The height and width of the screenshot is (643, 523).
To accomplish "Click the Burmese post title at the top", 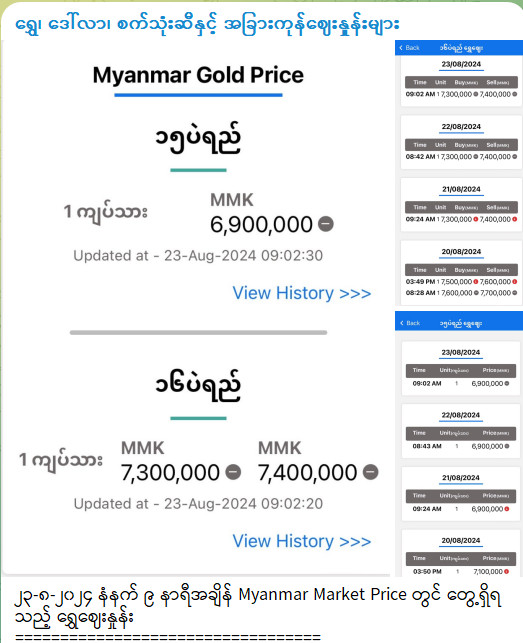I will 207,24.
